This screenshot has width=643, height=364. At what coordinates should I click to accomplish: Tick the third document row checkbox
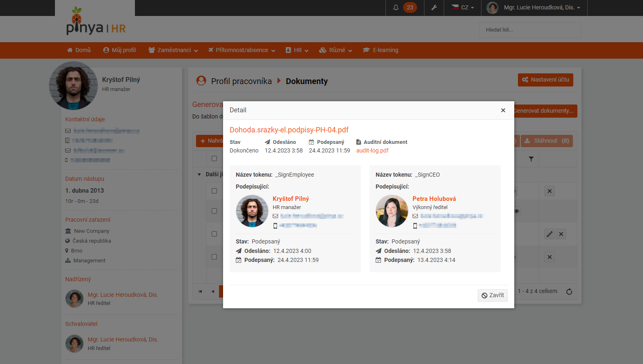[214, 234]
